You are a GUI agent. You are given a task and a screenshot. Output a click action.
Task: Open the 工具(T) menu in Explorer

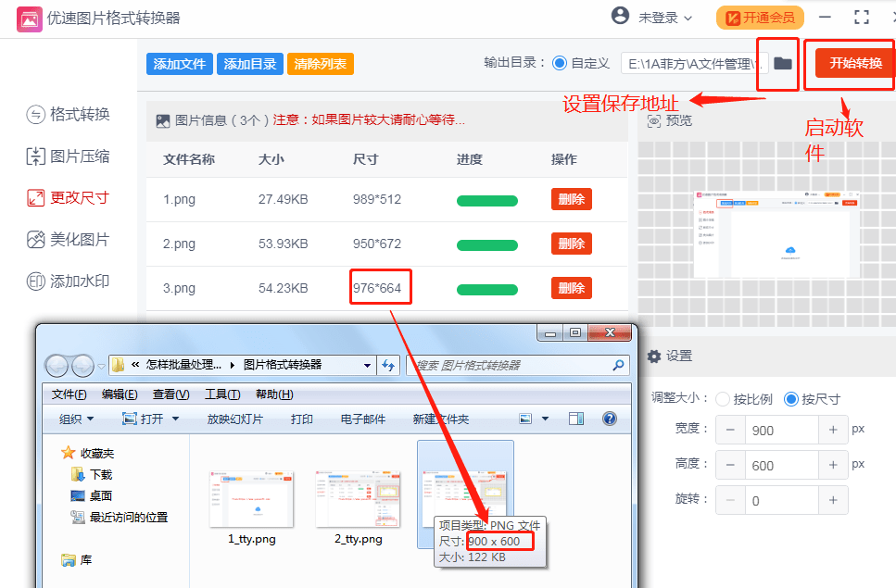point(222,394)
